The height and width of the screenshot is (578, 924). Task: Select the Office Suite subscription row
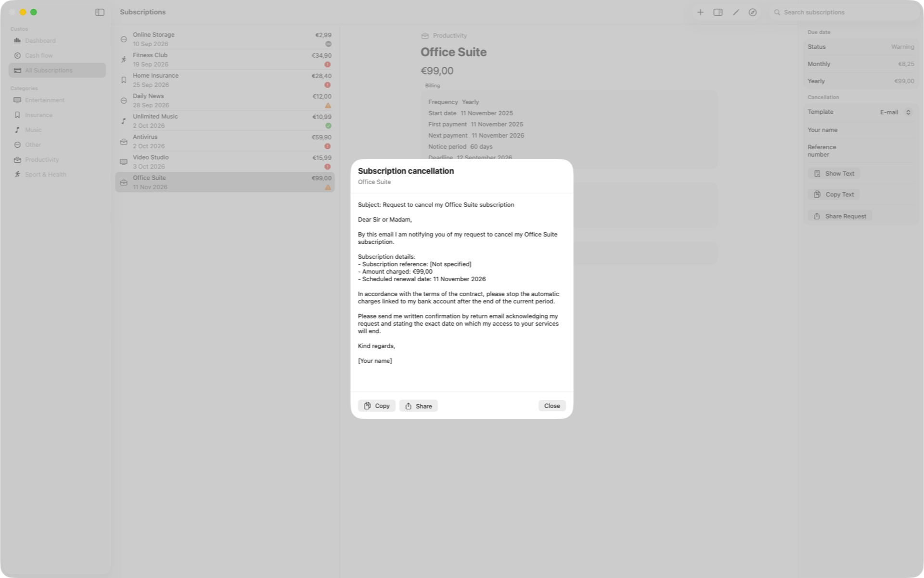tap(225, 182)
